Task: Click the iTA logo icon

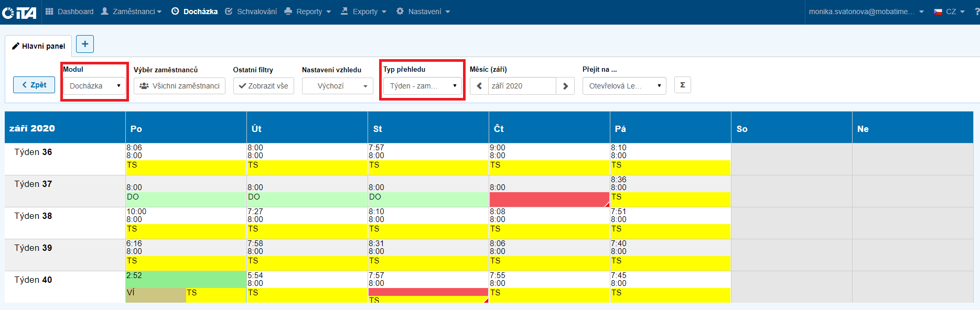Action: click(x=19, y=12)
